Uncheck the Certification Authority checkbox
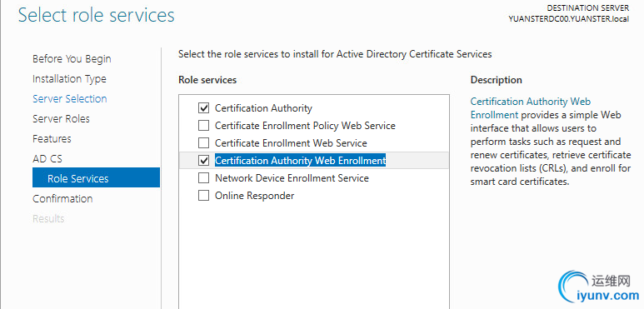Screen dimensions: 644x309 [204, 108]
